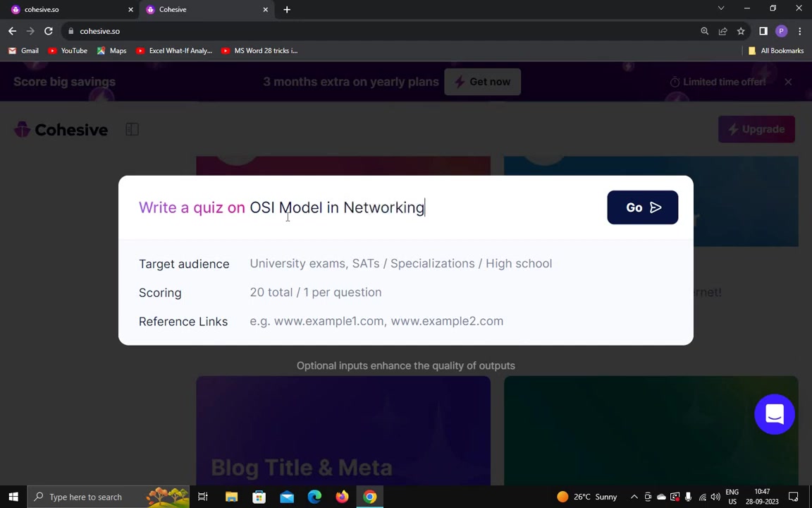Toggle the sidebar panel icon beside Cohesive
The width and height of the screenshot is (812, 508).
(132, 129)
